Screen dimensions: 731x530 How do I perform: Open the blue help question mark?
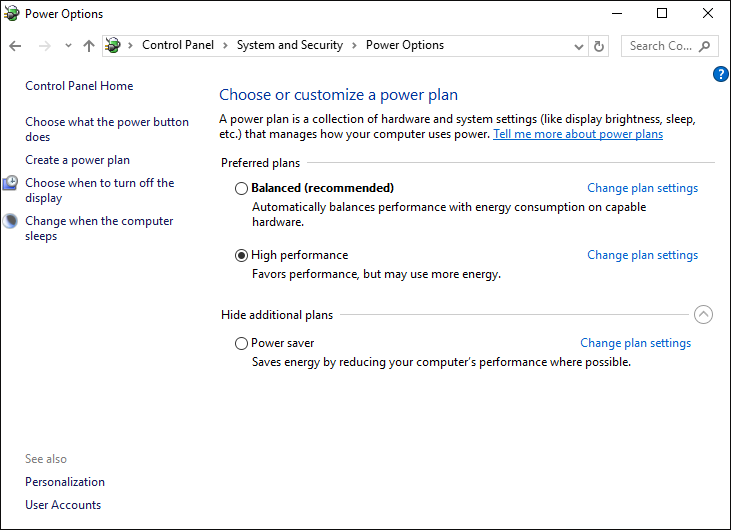[721, 74]
